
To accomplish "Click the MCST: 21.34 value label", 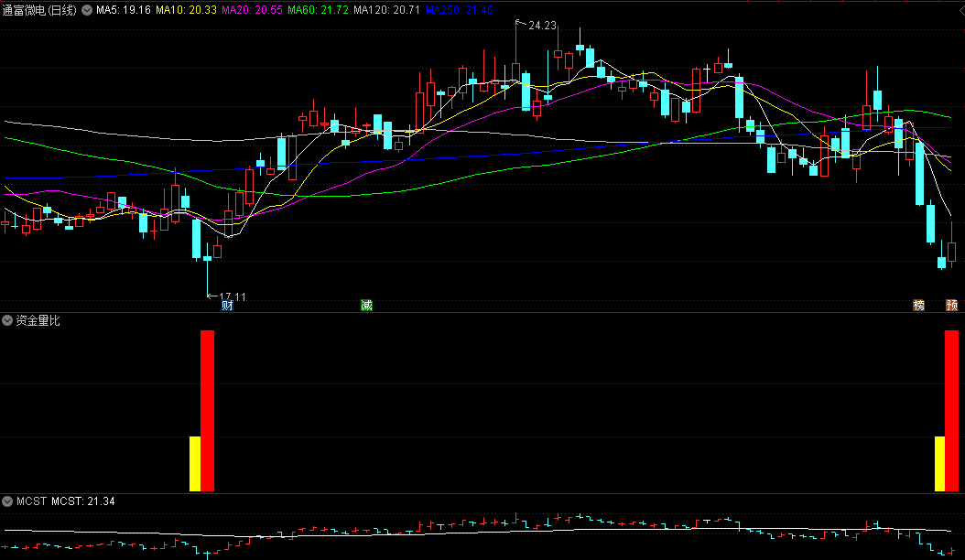I will (83, 501).
